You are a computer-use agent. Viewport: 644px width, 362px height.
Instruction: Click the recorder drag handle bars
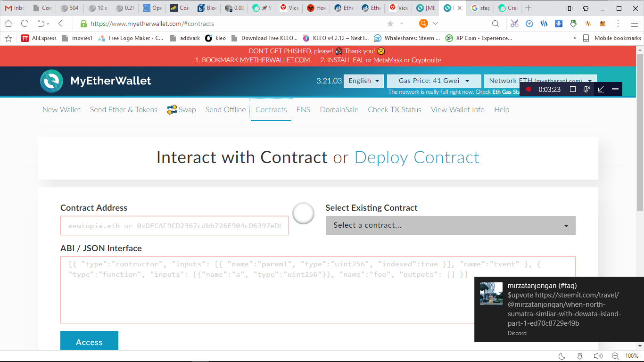coord(615,89)
